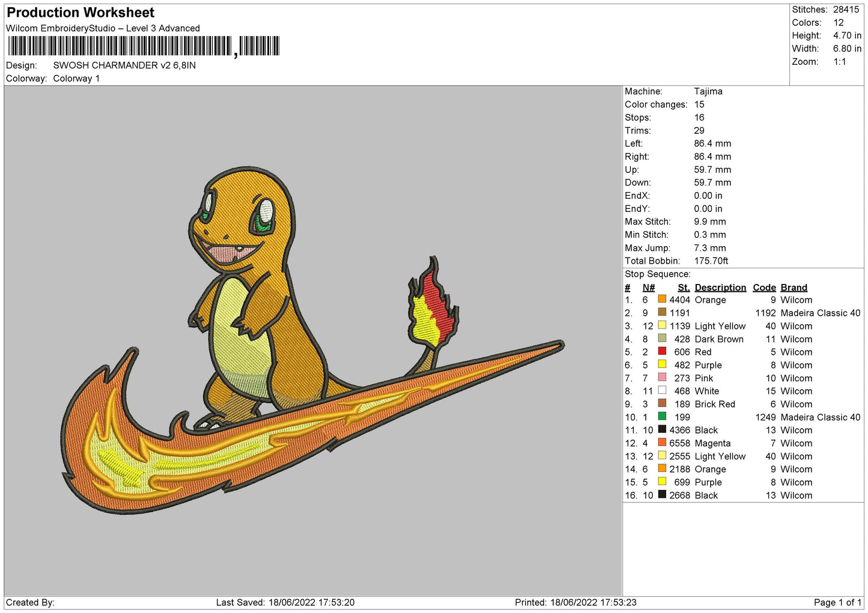Select the Code column header
Screen dimensions: 868x613
pyautogui.click(x=764, y=288)
